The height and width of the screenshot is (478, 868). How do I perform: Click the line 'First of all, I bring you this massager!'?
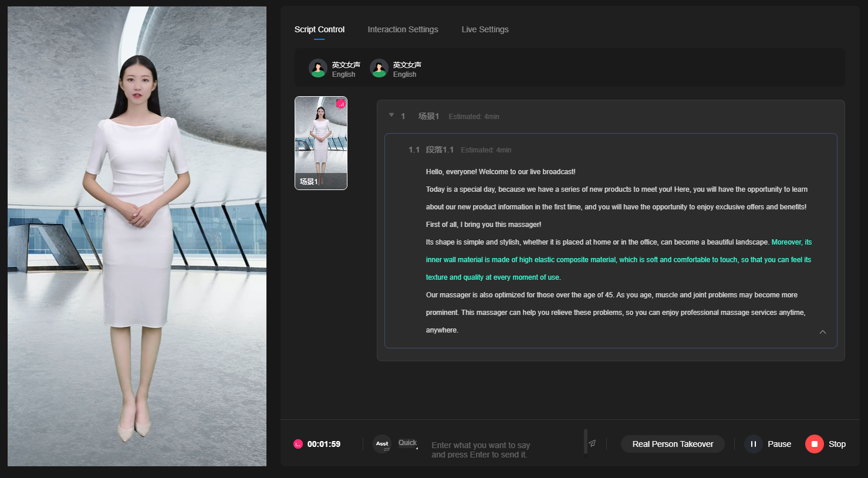click(x=484, y=225)
